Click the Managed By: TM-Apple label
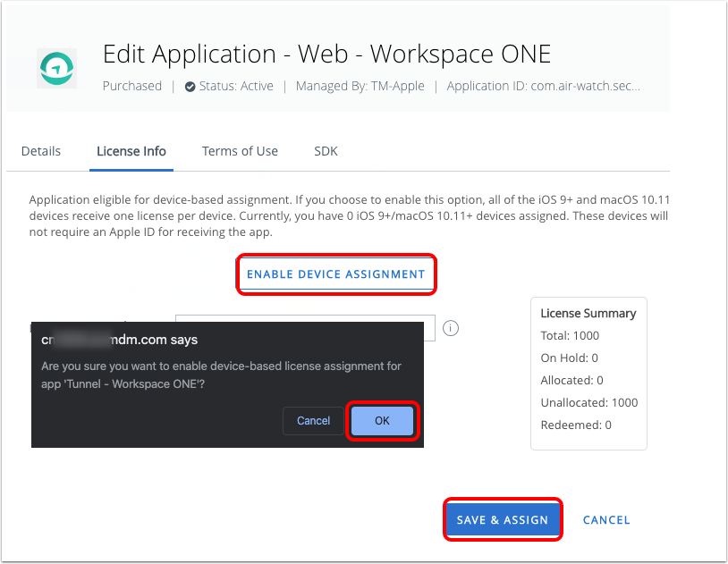This screenshot has width=728, height=564. coord(361,87)
